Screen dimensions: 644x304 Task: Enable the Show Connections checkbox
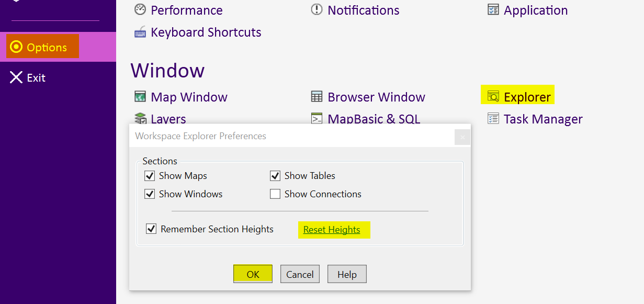coord(275,194)
